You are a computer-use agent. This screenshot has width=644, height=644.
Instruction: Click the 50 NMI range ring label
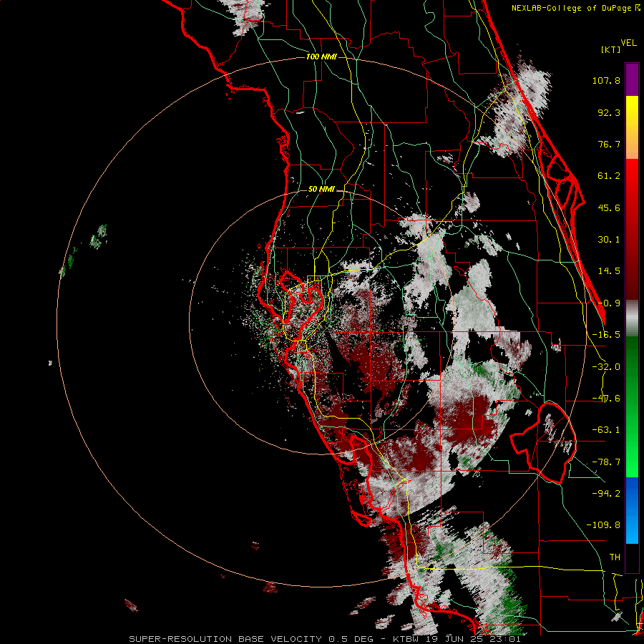[321, 190]
